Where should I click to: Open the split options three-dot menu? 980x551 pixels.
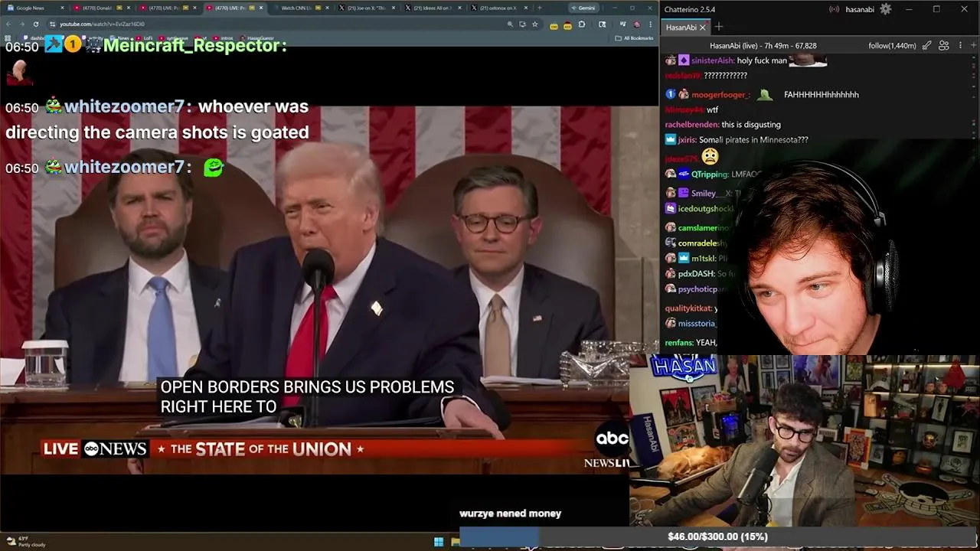[x=961, y=46]
